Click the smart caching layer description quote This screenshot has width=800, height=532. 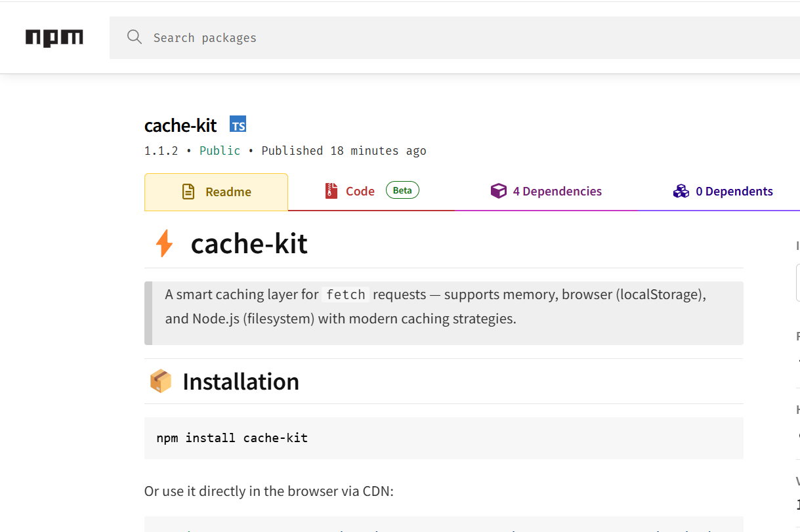tap(444, 313)
